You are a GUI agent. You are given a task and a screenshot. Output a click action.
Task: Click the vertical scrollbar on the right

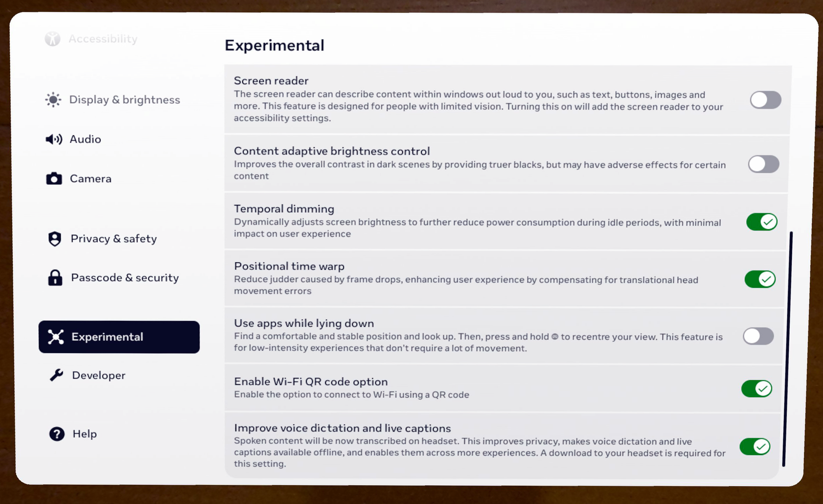pyautogui.click(x=787, y=349)
